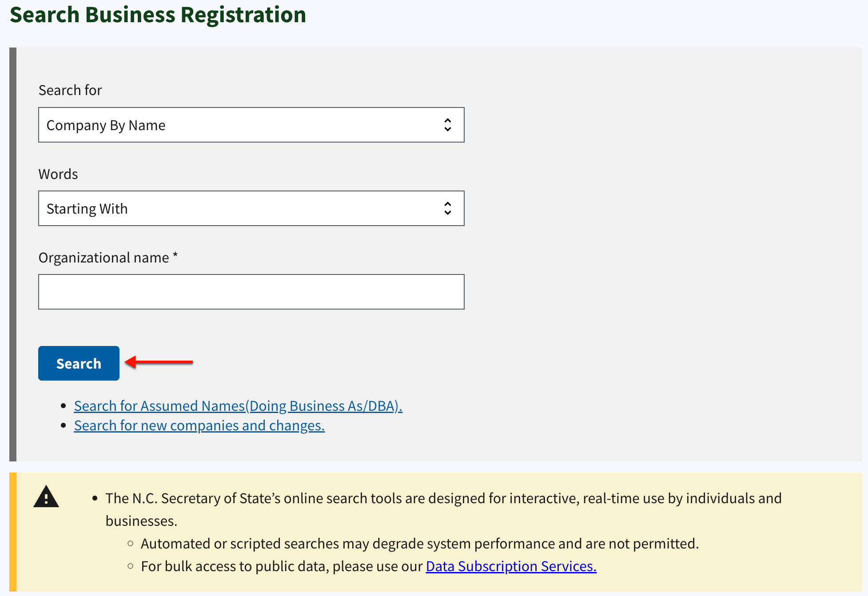This screenshot has width=868, height=596.
Task: Click the N.C. Secretary of State notice text
Action: (443, 509)
